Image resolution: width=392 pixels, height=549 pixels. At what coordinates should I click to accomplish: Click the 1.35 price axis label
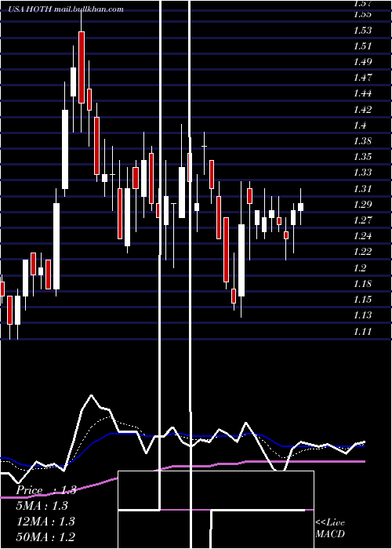tap(362, 157)
